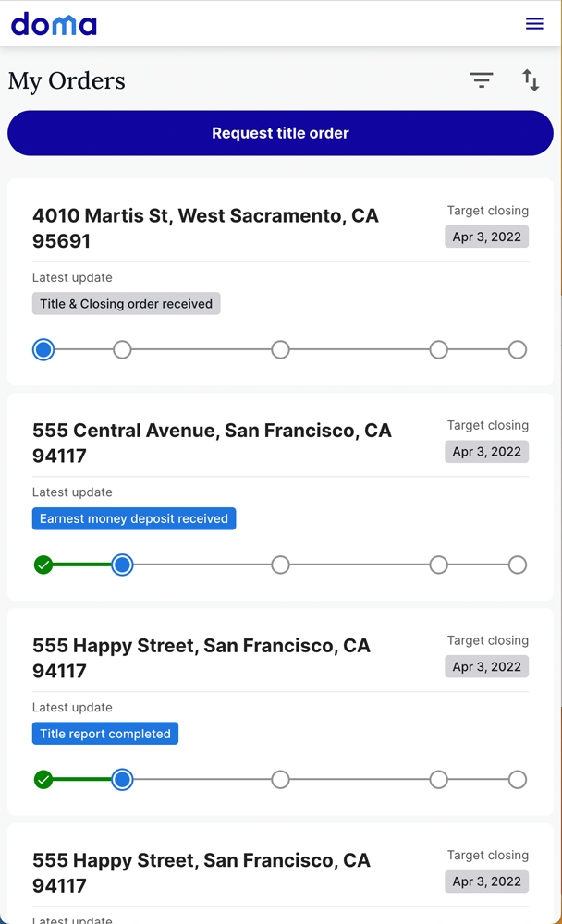Open the hamburger menu
This screenshot has width=562, height=924.
click(x=534, y=24)
